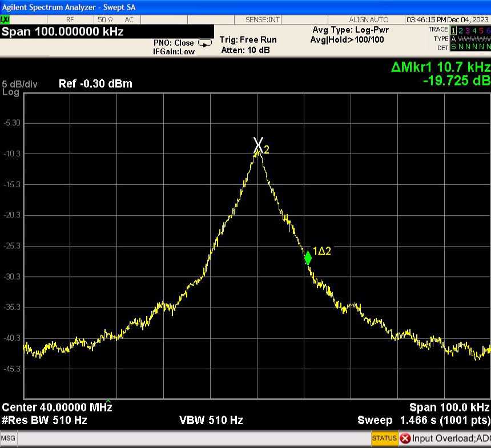Select the green delta marker 1Δ2 diamond
This screenshot has width=491, height=448.
(x=308, y=258)
